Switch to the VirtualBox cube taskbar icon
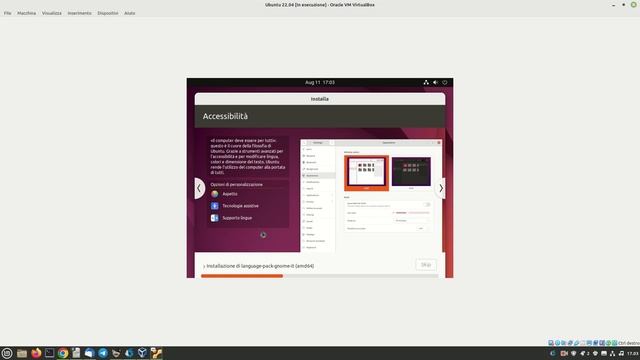Screen dimensions: 640x360 [x=142, y=353]
